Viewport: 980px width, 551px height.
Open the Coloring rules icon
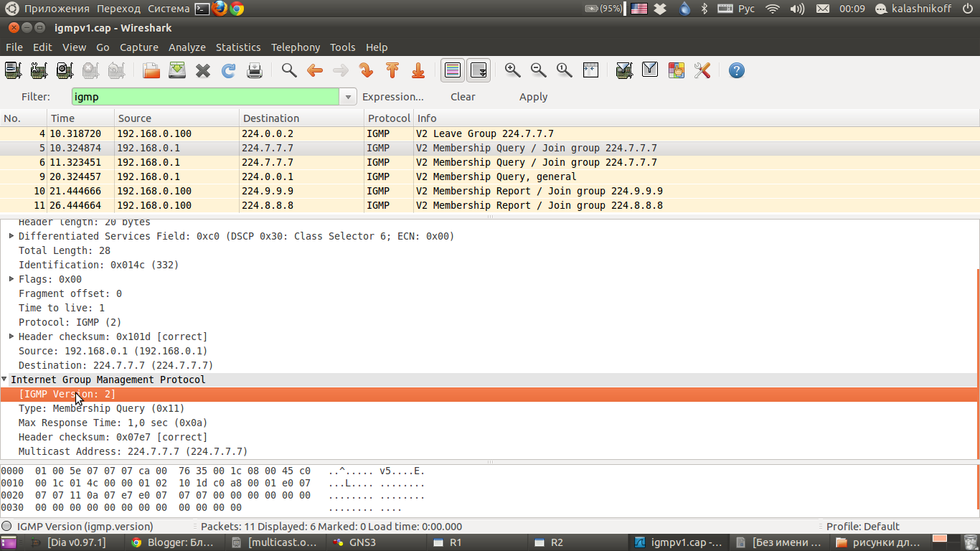click(676, 70)
